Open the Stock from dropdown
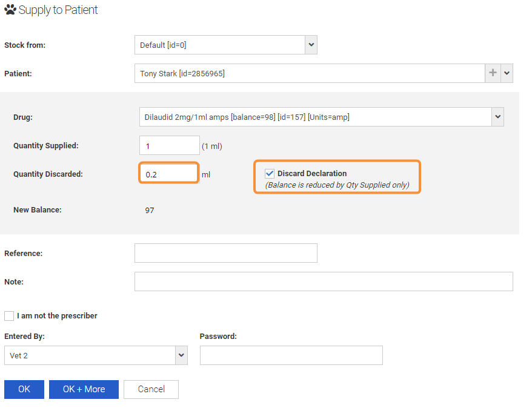The image size is (532, 411). coord(311,45)
